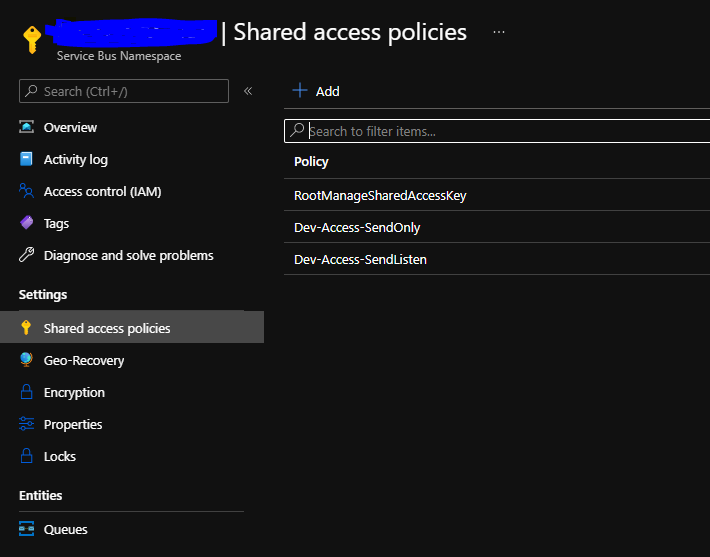Click the Encryption lock icon

27,392
